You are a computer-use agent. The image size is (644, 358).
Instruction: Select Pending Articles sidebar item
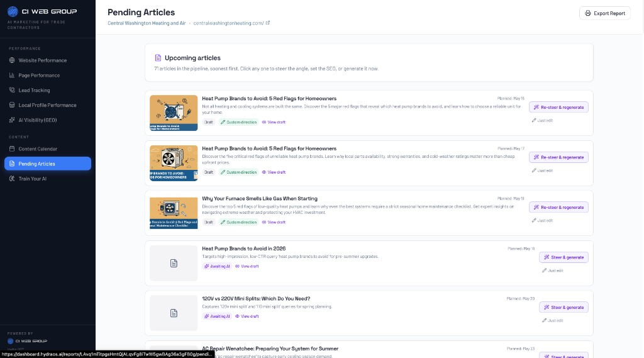48,164
